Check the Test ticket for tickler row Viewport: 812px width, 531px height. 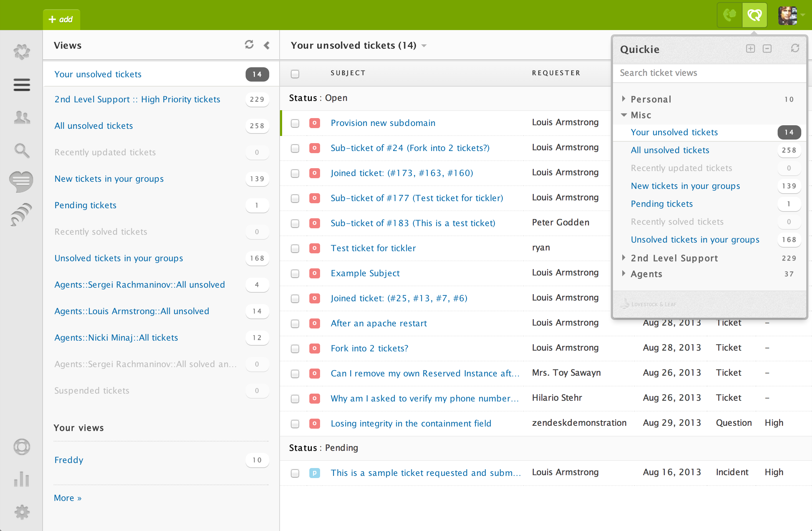pos(295,249)
